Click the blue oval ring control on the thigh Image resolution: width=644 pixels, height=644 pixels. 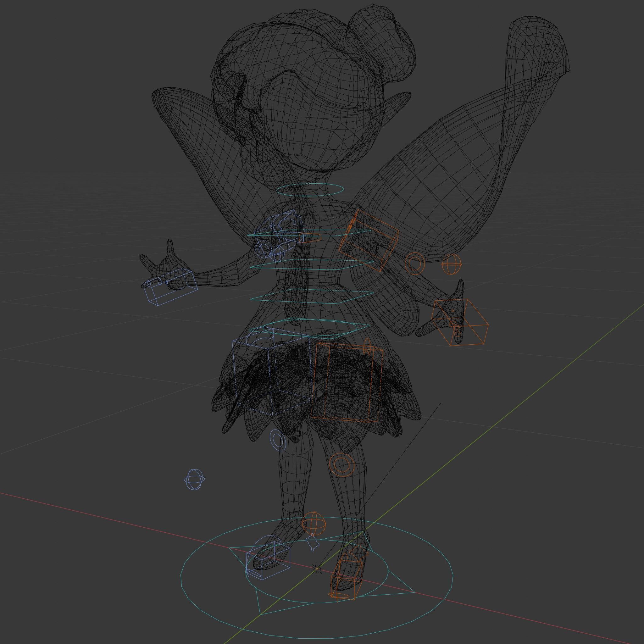[x=278, y=441]
